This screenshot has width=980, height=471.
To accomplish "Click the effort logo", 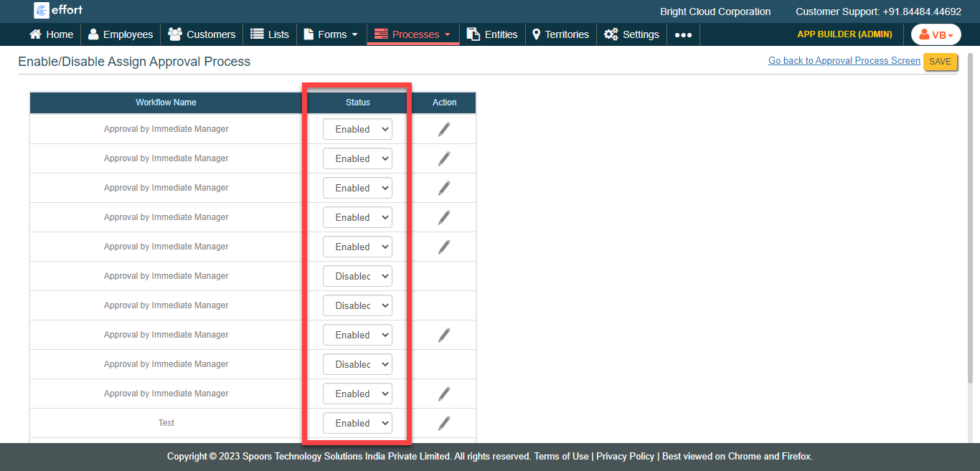I will pyautogui.click(x=58, y=10).
